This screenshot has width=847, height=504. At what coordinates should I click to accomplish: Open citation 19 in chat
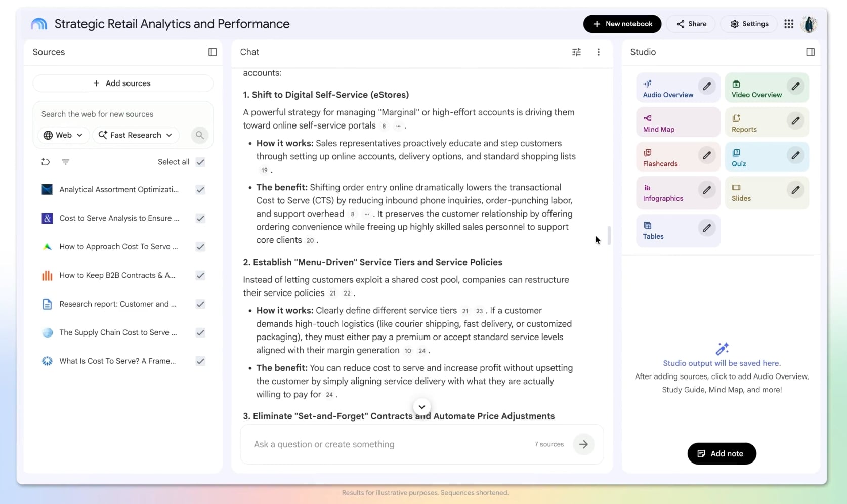(264, 170)
